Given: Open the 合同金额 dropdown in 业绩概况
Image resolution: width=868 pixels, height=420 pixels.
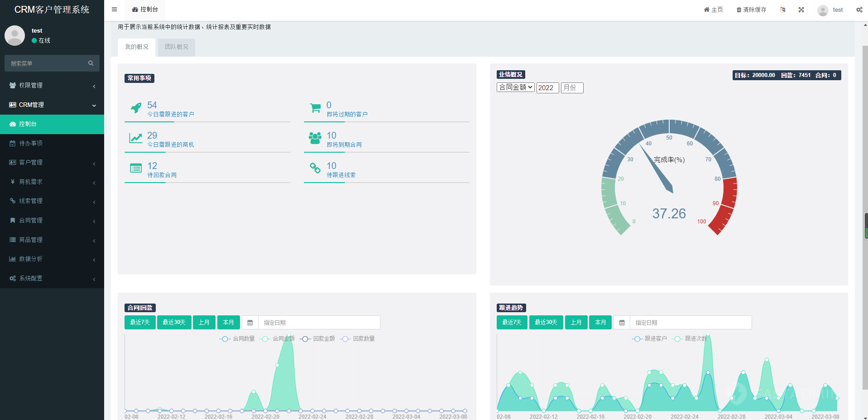Looking at the screenshot, I should point(516,87).
